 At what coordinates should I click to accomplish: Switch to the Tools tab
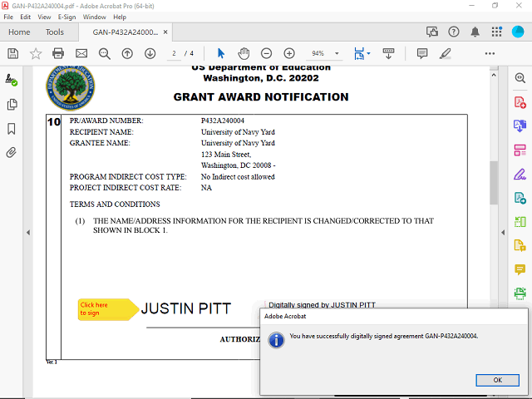click(55, 32)
